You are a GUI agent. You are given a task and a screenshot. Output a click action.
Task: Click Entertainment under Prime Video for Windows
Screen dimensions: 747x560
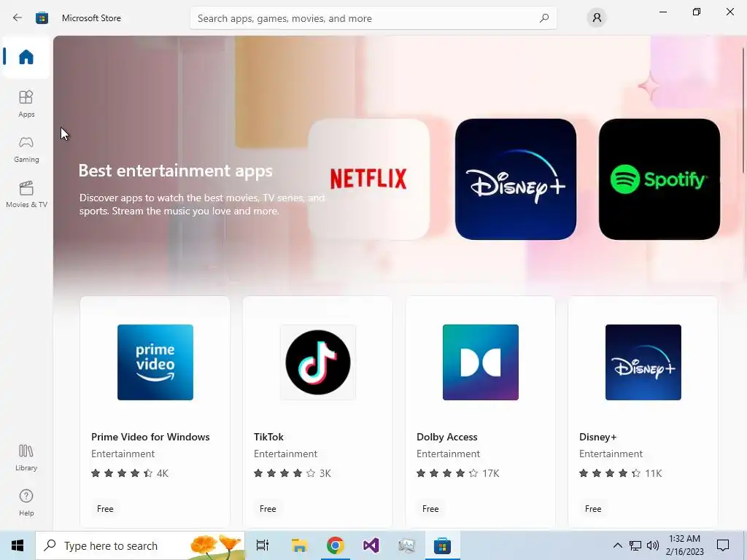coord(123,454)
